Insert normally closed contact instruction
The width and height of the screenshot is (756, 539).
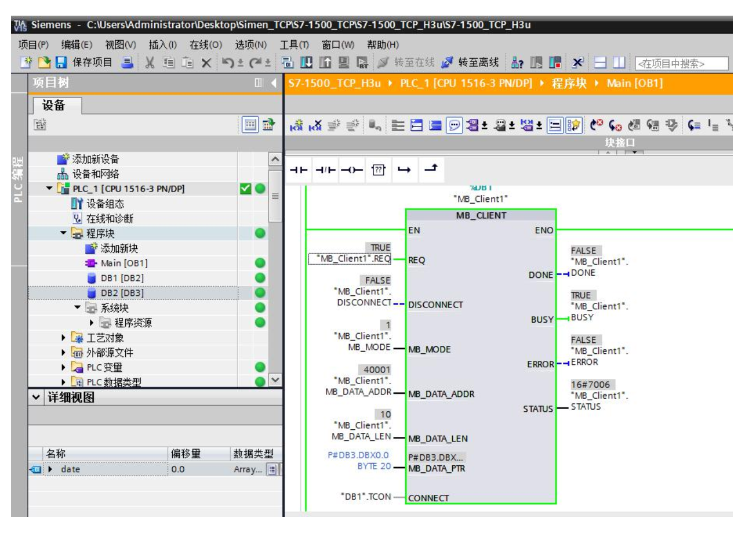tap(325, 169)
